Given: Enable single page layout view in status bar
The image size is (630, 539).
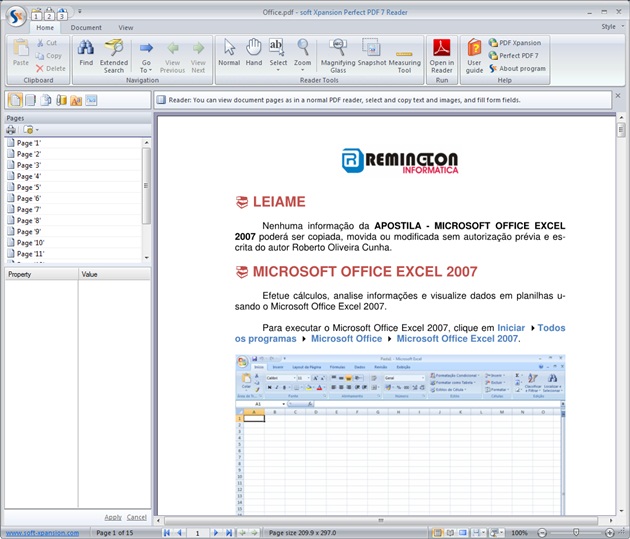Looking at the screenshot, I should 437,533.
